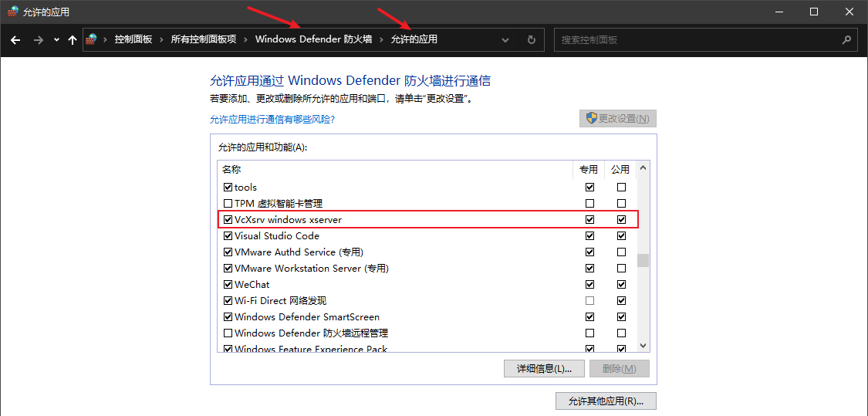Click the 搜索控制面板 search field
Screen dimensions: 868x416
[706, 40]
